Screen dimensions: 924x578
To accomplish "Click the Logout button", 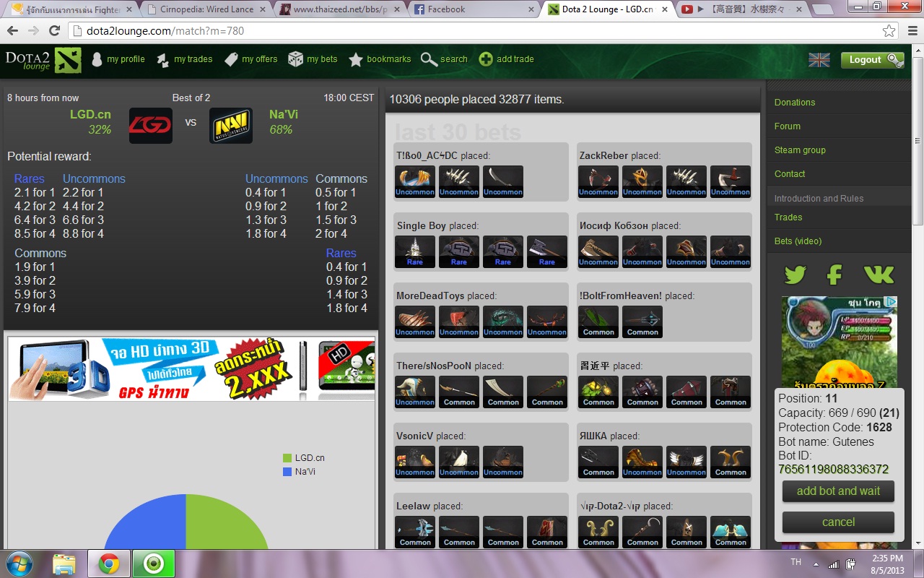I will [872, 60].
